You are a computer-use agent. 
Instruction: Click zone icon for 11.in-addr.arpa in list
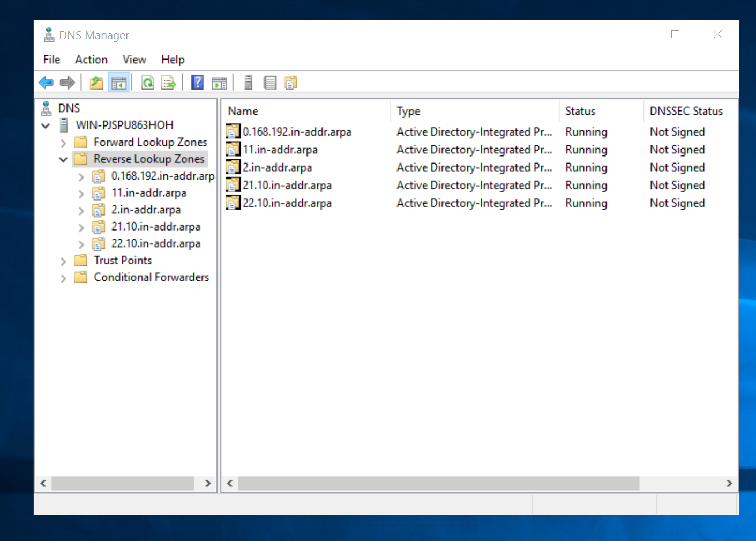pos(233,150)
